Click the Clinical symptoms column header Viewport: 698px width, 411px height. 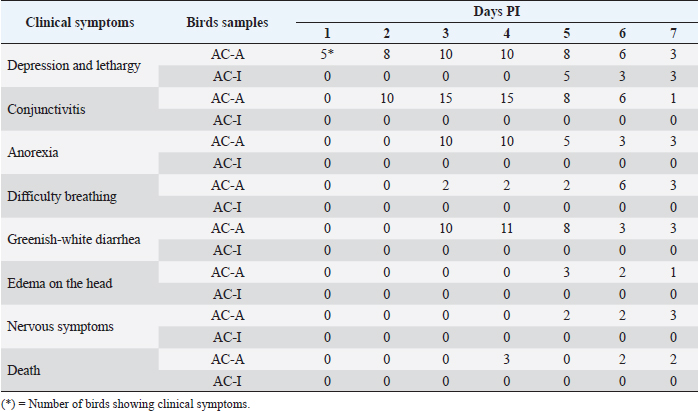(x=68, y=22)
